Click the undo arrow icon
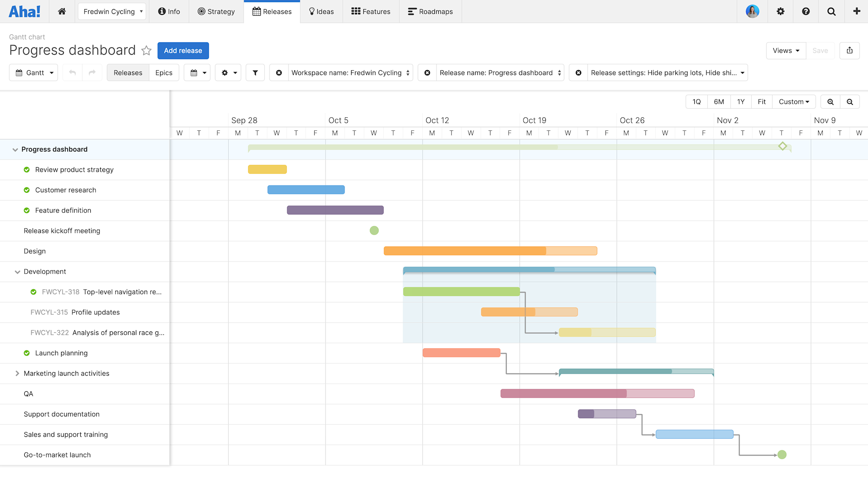 [x=72, y=73]
